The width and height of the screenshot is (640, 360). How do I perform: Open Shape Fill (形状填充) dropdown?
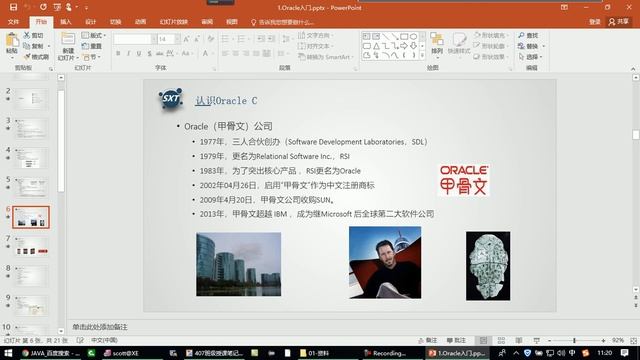pyautogui.click(x=491, y=36)
